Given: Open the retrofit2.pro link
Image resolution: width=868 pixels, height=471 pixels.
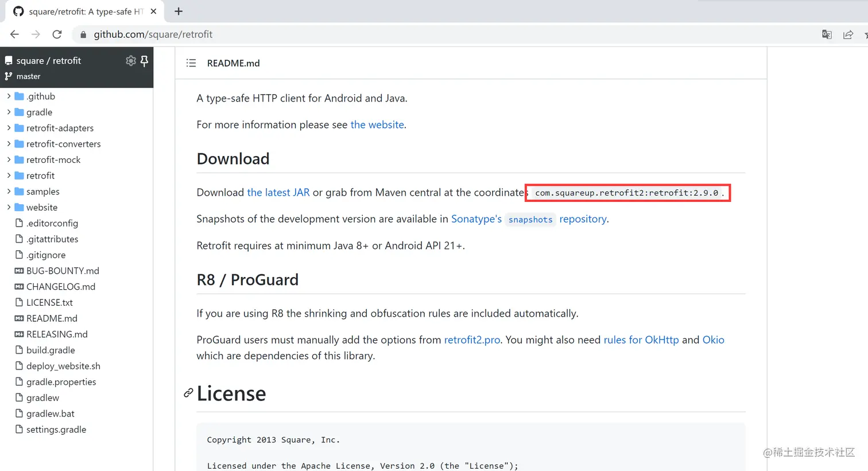Looking at the screenshot, I should (x=472, y=340).
